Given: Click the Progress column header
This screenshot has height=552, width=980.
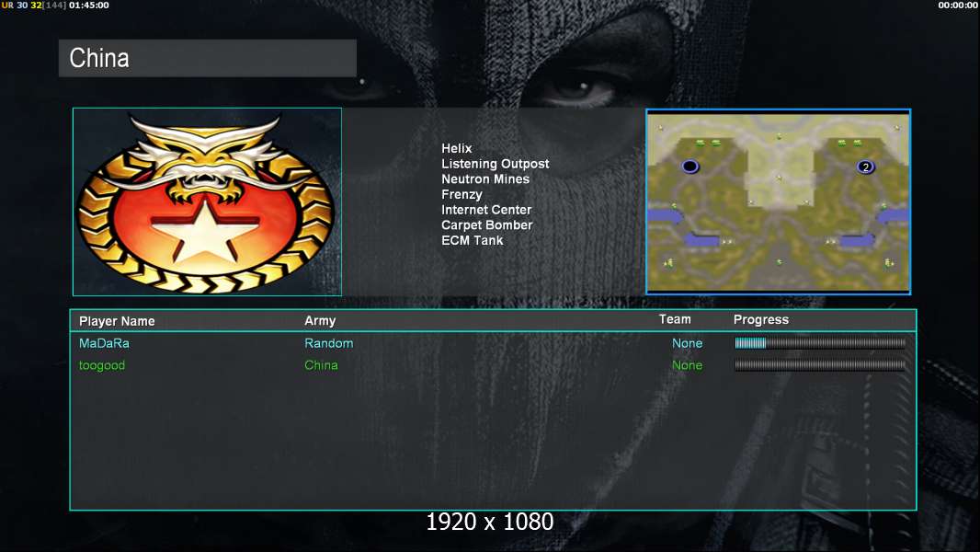Looking at the screenshot, I should coord(760,319).
